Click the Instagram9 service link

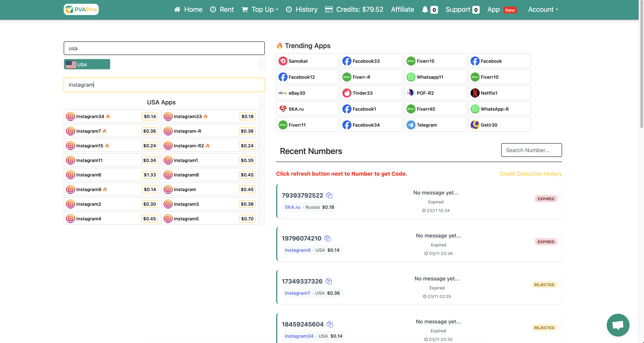297,250
